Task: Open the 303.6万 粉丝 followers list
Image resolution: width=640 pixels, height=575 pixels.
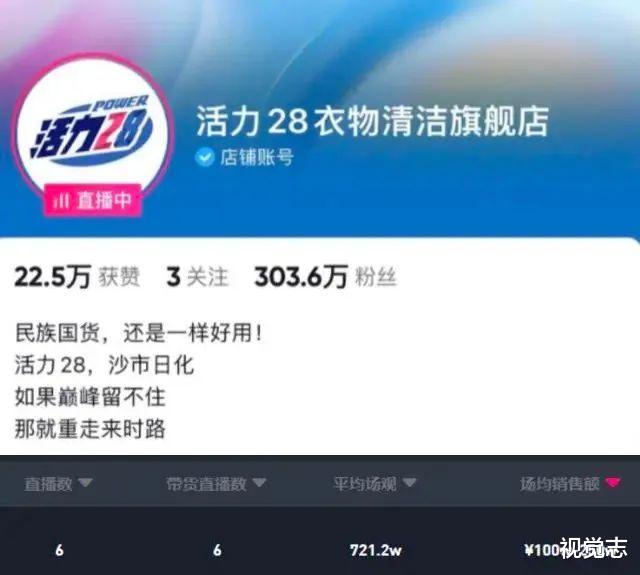Action: coord(325,277)
